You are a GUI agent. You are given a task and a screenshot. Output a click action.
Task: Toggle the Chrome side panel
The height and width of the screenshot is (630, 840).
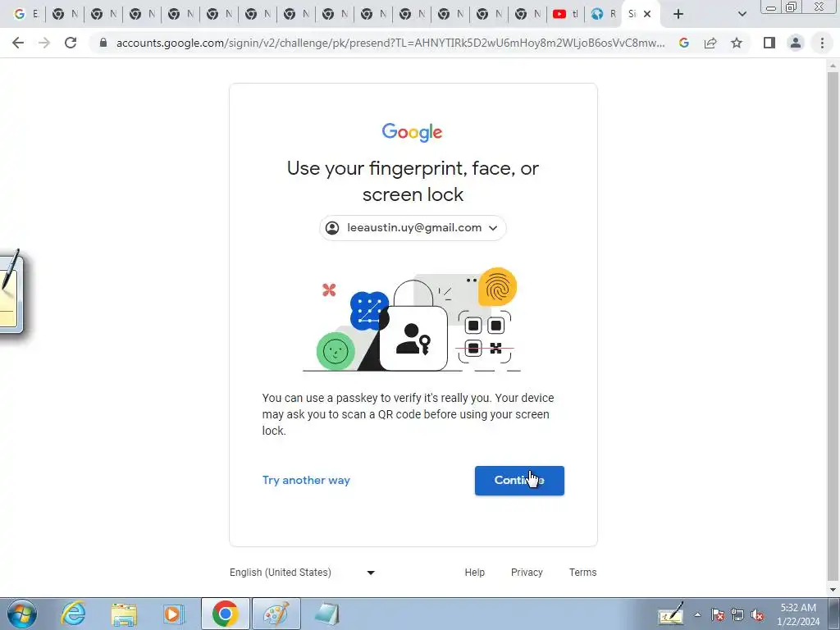pyautogui.click(x=769, y=43)
